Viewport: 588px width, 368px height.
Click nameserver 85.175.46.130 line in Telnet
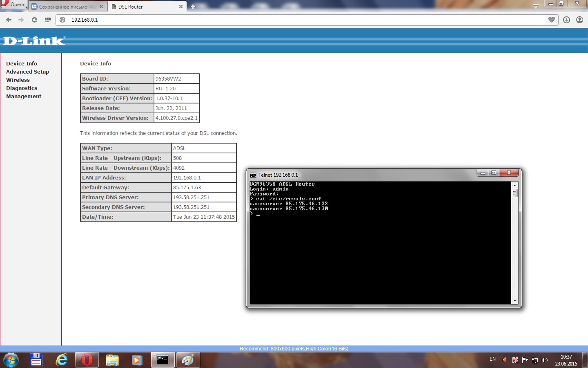(x=289, y=209)
